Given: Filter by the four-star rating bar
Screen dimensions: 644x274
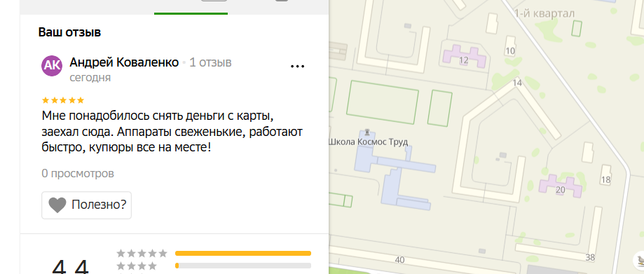Looking at the screenshot, I should 243,266.
